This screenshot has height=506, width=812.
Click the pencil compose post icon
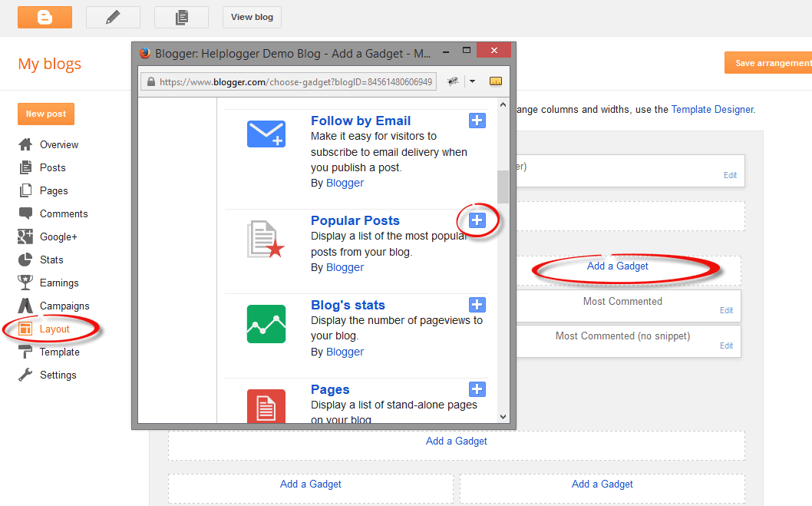click(x=113, y=17)
